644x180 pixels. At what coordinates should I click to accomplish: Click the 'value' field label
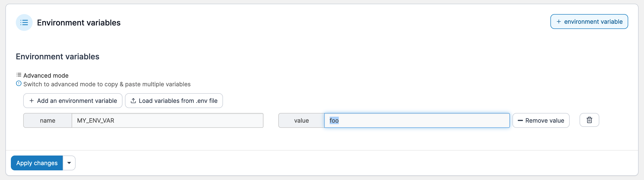pyautogui.click(x=301, y=120)
